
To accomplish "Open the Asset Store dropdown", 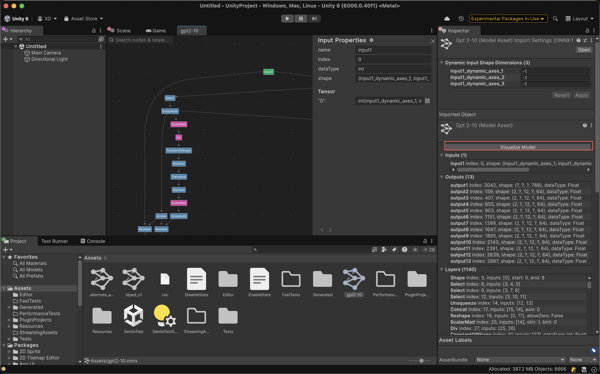I will coord(83,19).
